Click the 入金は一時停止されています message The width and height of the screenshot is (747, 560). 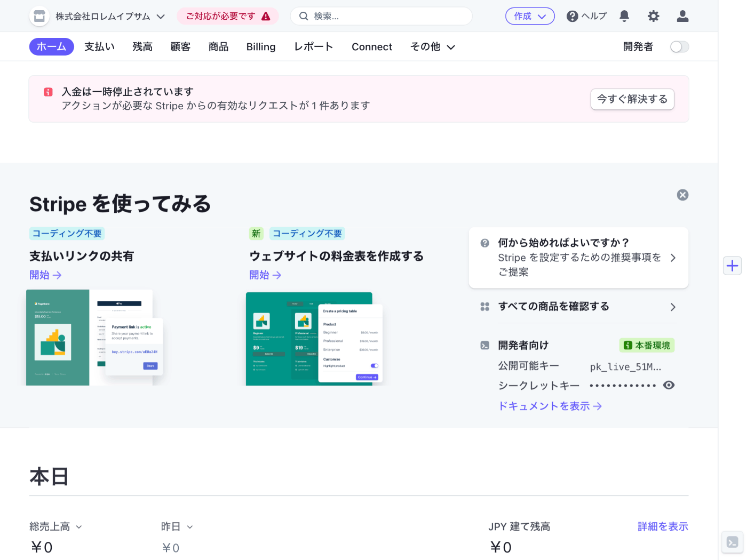click(128, 92)
